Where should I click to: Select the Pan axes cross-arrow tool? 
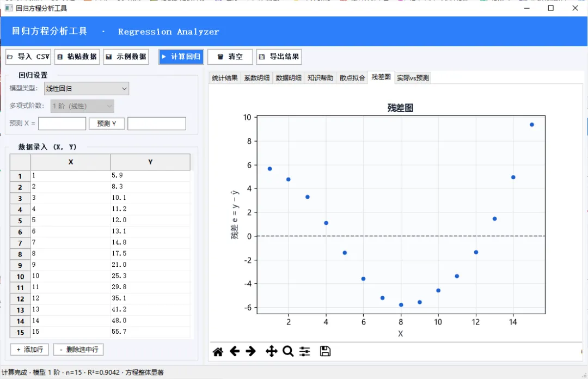tap(272, 352)
